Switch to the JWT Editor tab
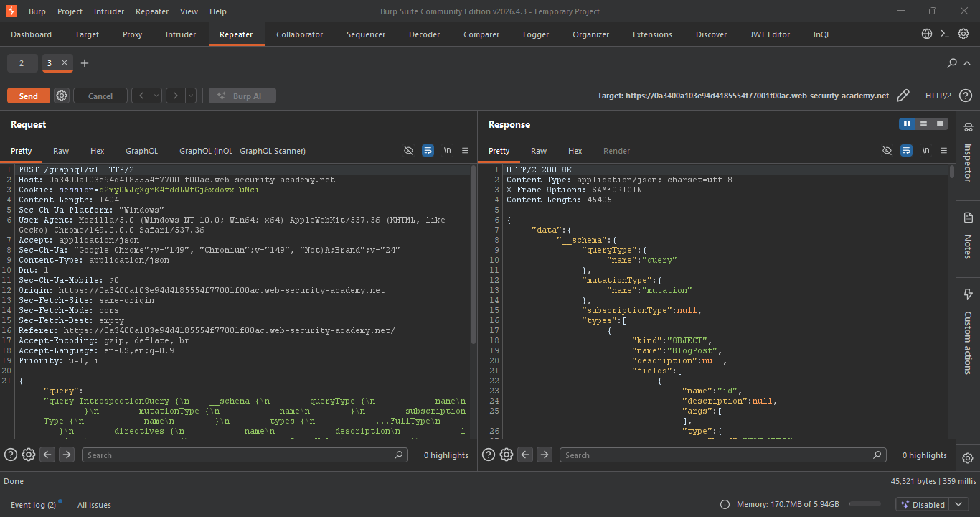Screen dimensions: 980x517 click(x=770, y=34)
